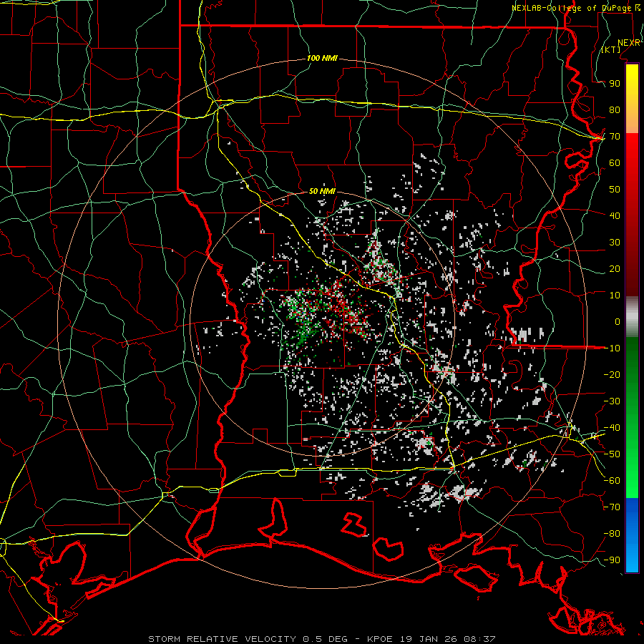Click the -80 value on velocity scale
644x644 pixels.
pyautogui.click(x=612, y=534)
